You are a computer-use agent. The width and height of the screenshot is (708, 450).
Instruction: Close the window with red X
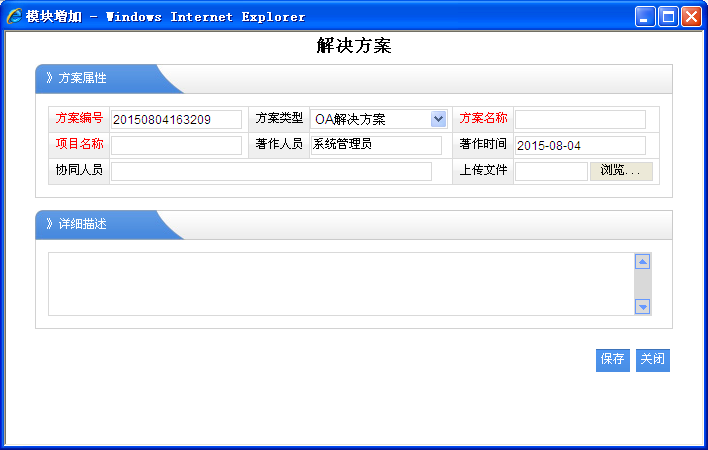pyautogui.click(x=691, y=16)
